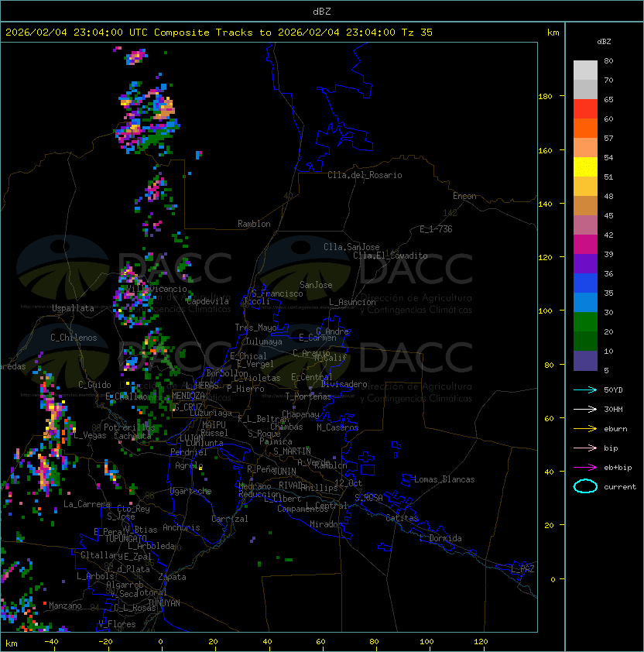
Task: Click the green 30 dBZ legend swatch
Action: tap(585, 322)
